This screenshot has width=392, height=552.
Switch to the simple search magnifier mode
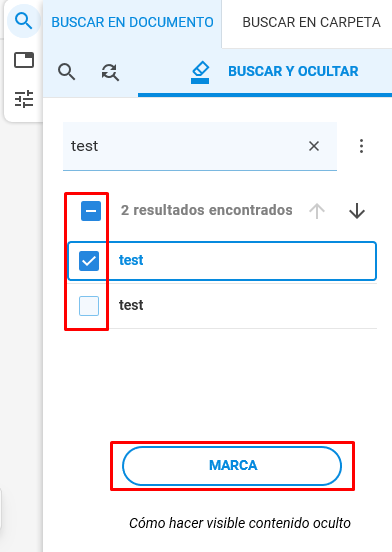point(67,71)
